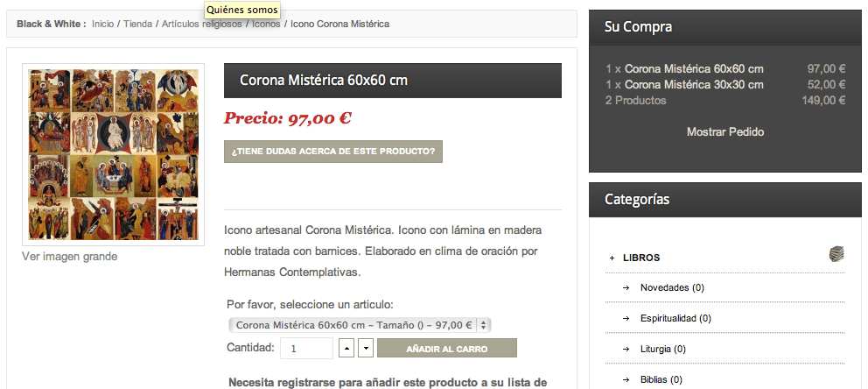The image size is (868, 389).
Task: Open the article selection dropdown
Action: coord(360,325)
